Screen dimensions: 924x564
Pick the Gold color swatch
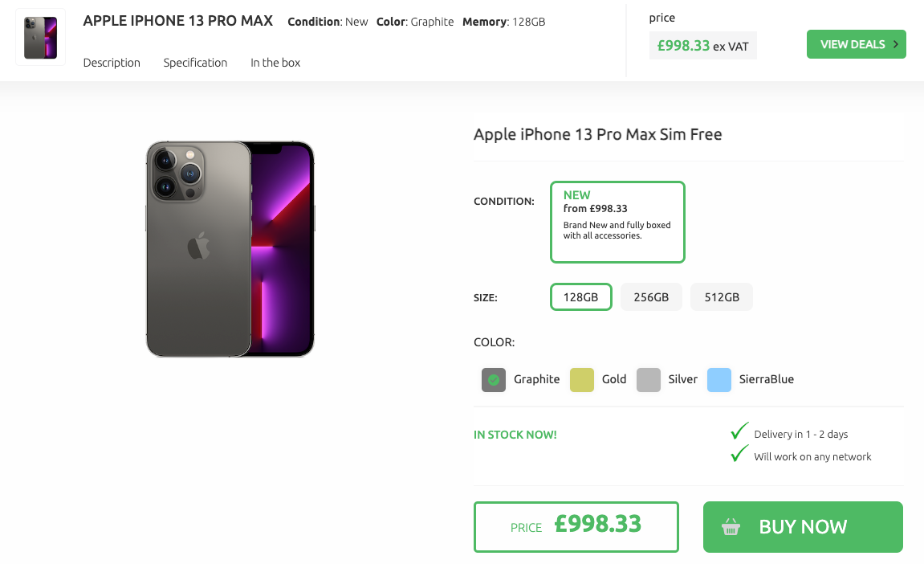[x=582, y=379]
